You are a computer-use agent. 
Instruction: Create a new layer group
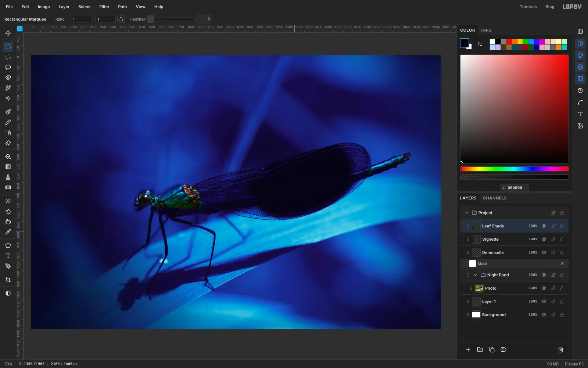(x=480, y=350)
